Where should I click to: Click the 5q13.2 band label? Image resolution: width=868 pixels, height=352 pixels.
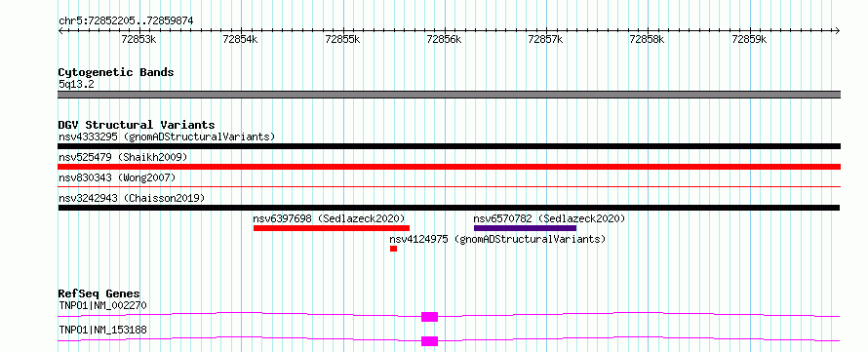coord(75,85)
